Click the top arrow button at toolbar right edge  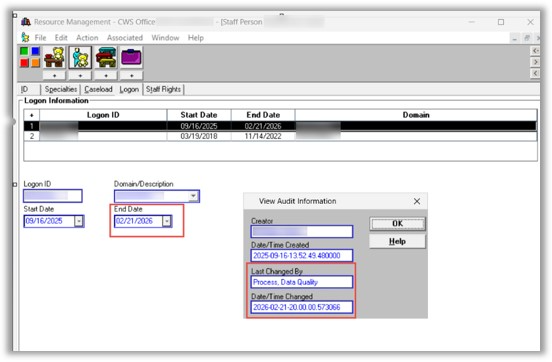tap(535, 51)
